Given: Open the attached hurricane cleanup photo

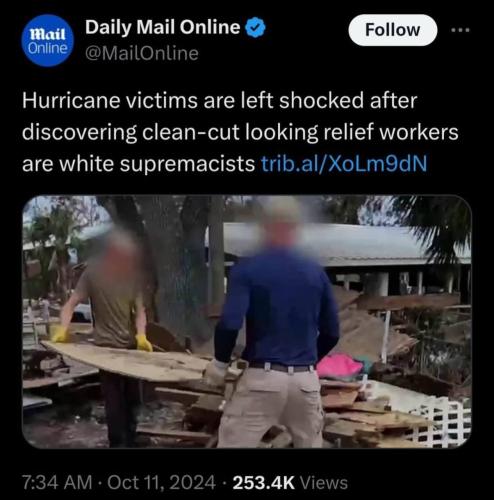Looking at the screenshot, I should 247,322.
